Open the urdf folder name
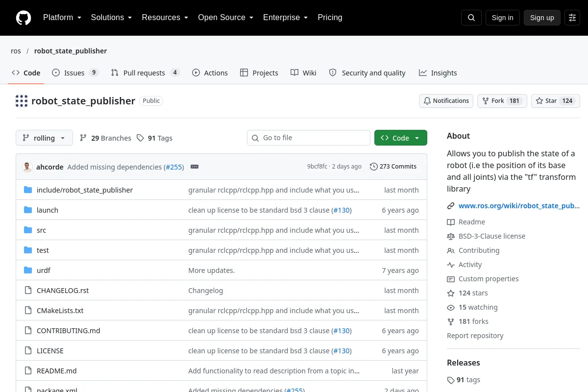588x392 pixels. coord(44,270)
